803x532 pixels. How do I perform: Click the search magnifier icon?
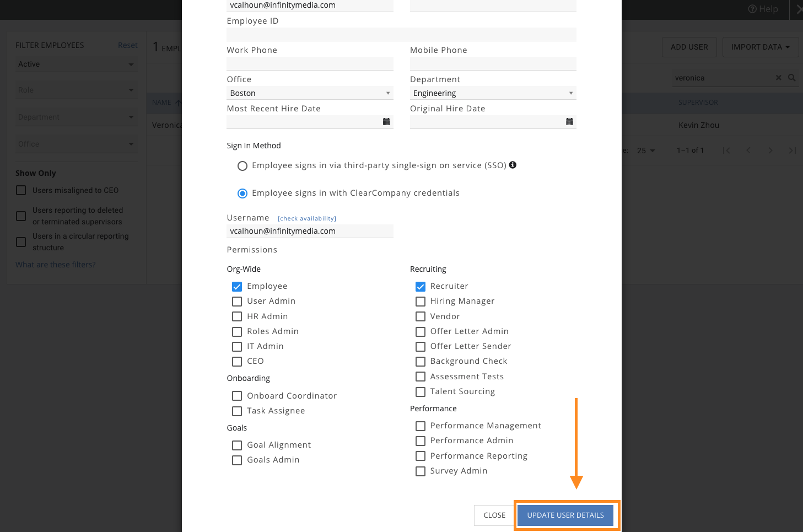792,78
